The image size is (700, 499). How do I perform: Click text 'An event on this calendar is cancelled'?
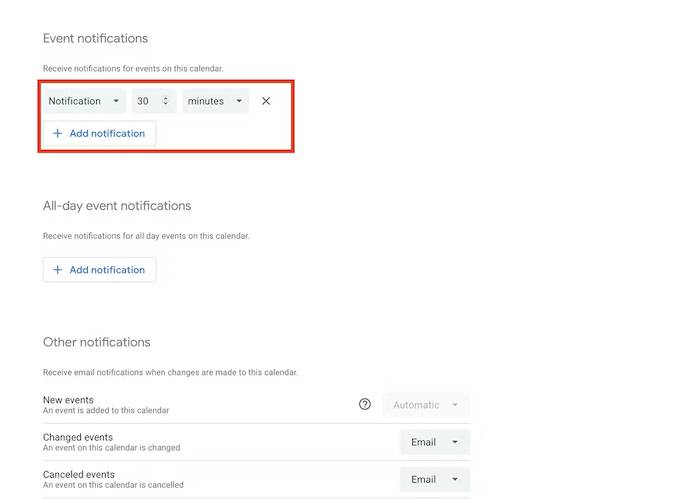(113, 485)
